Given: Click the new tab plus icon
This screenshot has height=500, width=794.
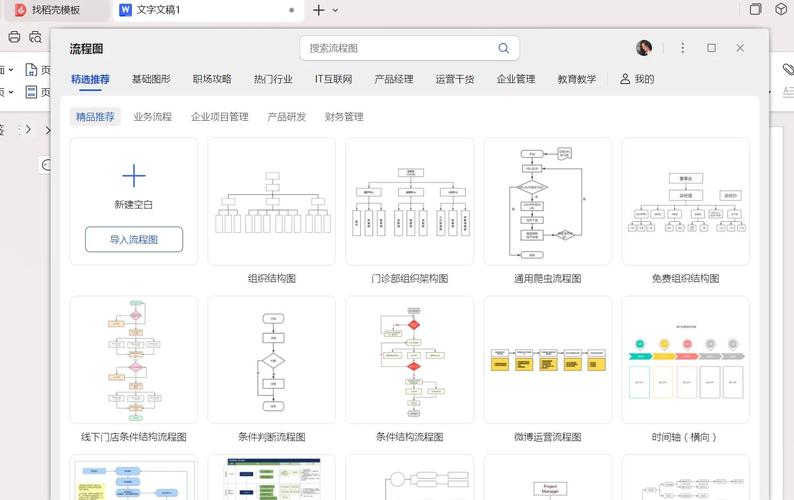Looking at the screenshot, I should coord(319,10).
